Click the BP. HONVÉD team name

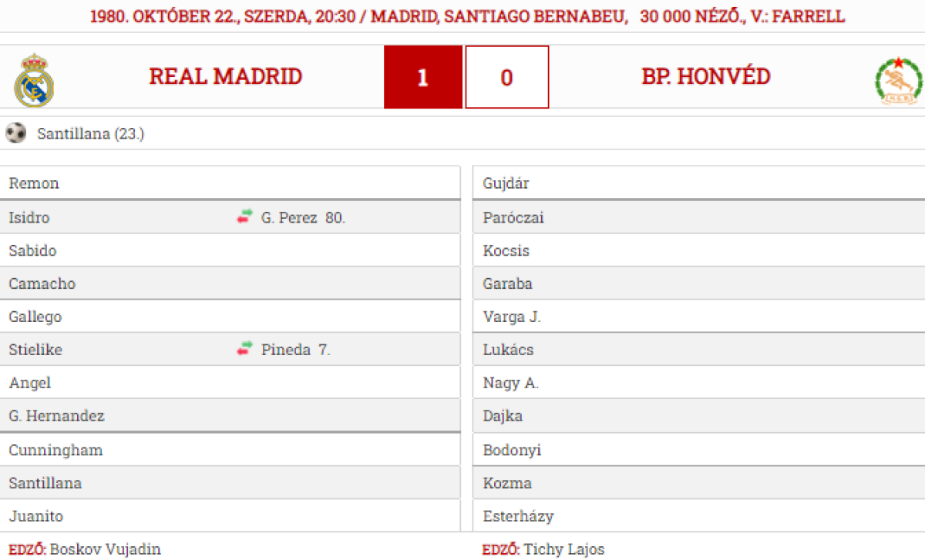[706, 76]
